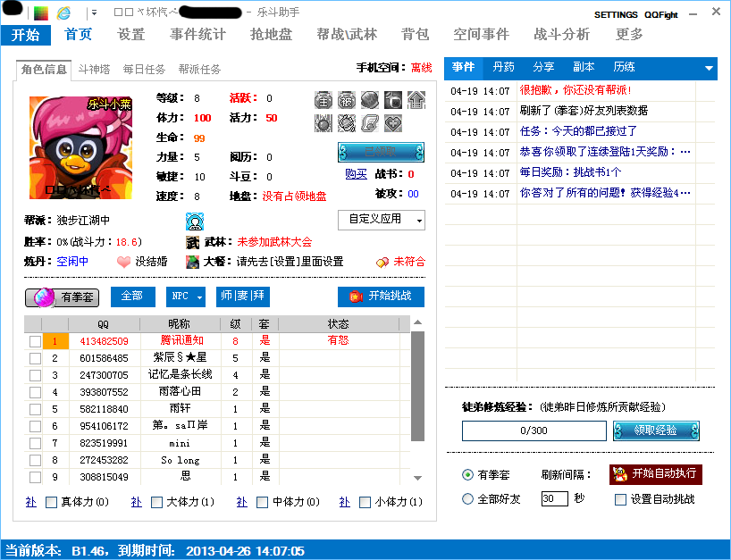
Task: Expand the NPC dropdown button
Action: click(186, 297)
